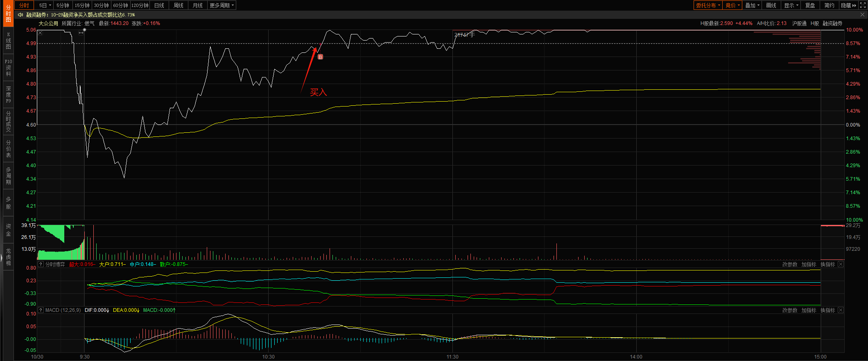The image size is (868, 361).
Task: Click the H股 tag
Action: pyautogui.click(x=815, y=23)
